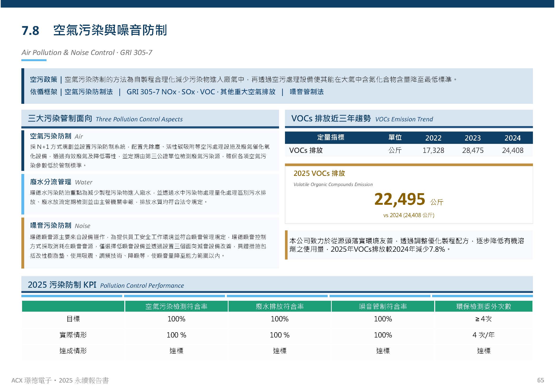This screenshot has height=392, width=555.
Task: Click the 2024 column header
Action: 513,138
